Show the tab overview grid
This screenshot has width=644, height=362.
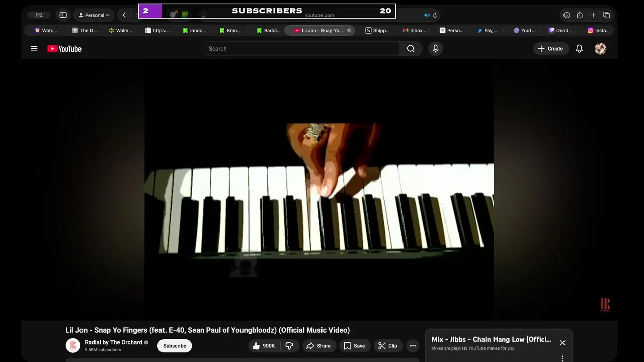607,15
